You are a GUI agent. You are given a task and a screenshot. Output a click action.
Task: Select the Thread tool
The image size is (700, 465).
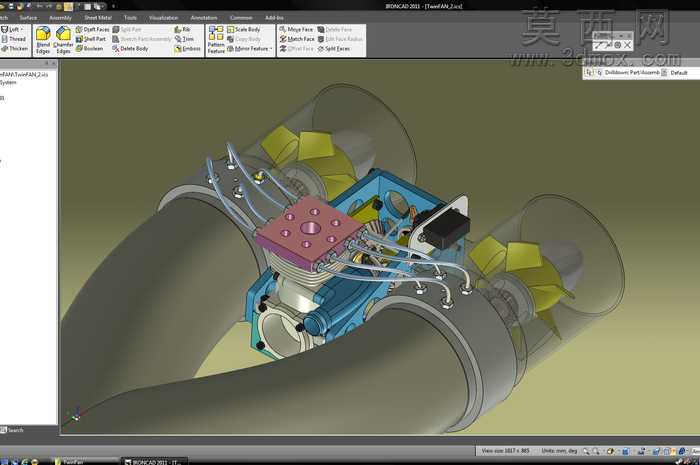click(13, 39)
